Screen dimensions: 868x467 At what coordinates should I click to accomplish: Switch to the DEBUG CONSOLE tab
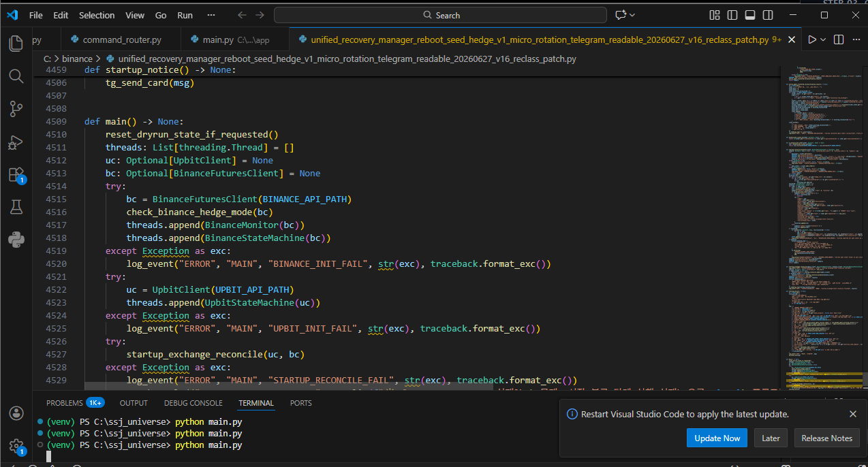point(193,403)
